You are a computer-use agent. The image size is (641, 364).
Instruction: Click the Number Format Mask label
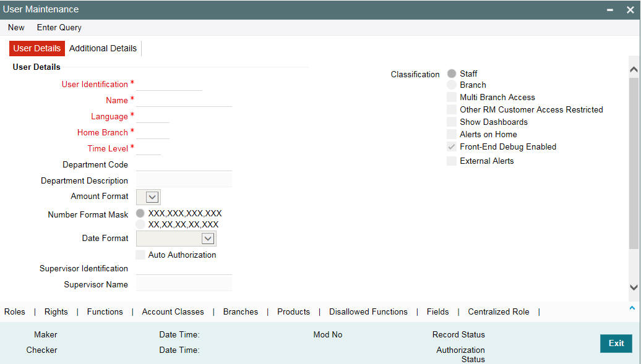[x=88, y=214]
